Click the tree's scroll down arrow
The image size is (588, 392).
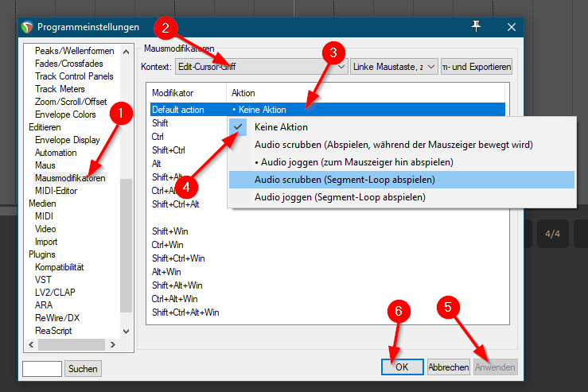pos(126,332)
